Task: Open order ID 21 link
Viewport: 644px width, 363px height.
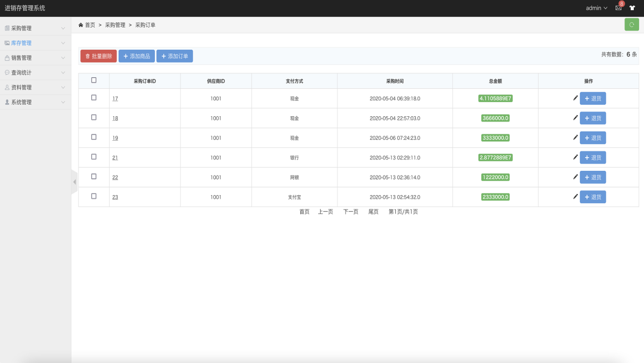Action: [x=115, y=158]
